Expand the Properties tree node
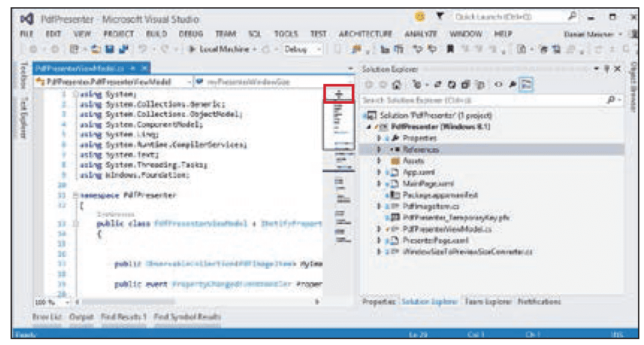 [x=379, y=138]
